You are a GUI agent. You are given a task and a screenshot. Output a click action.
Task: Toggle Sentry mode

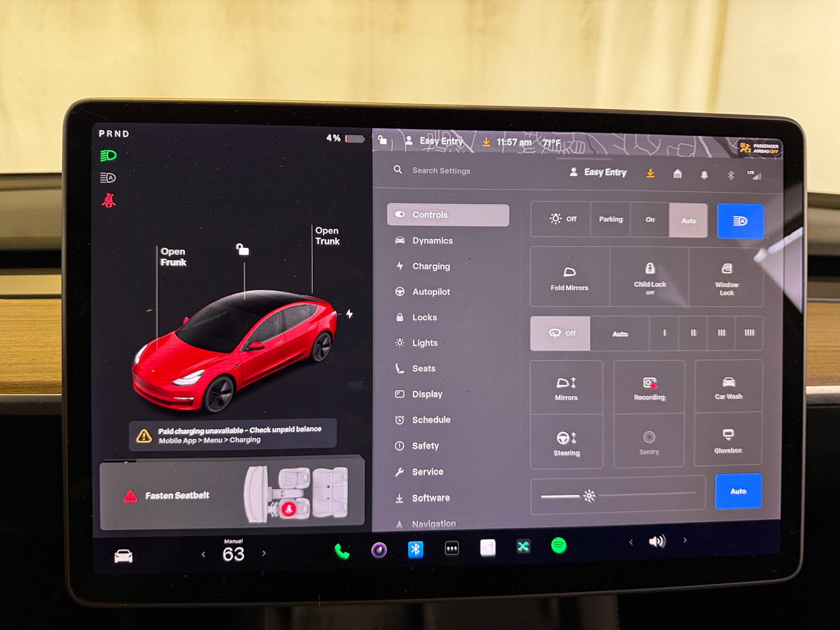(x=649, y=442)
